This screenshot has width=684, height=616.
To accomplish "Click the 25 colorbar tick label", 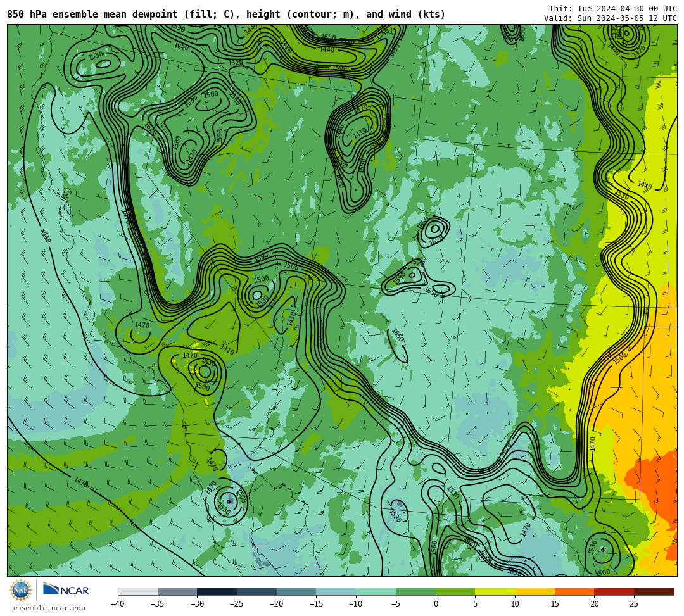I will pyautogui.click(x=634, y=604).
